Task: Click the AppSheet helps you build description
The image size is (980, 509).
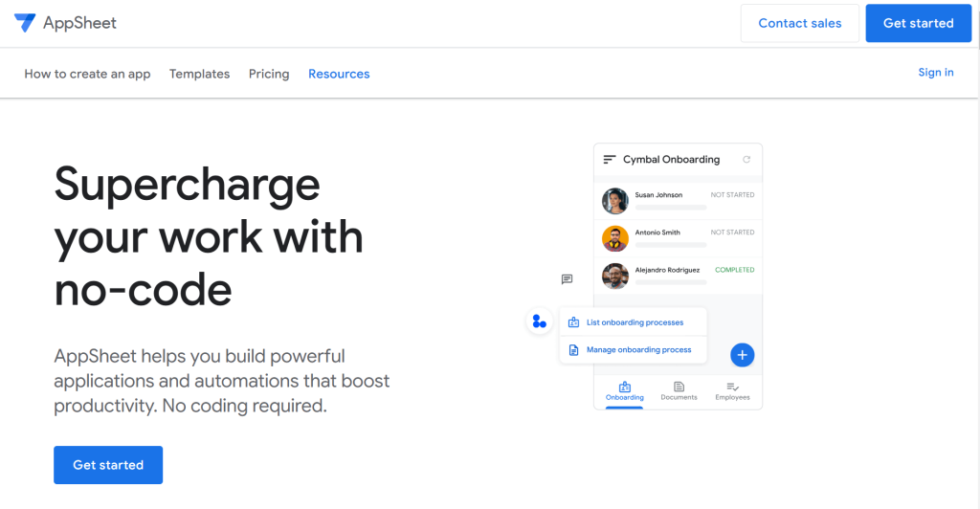Action: click(222, 381)
